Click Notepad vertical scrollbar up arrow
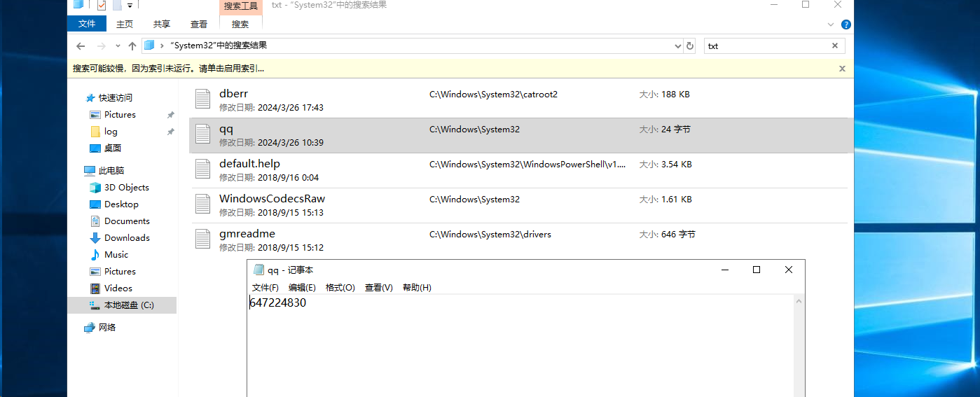980x397 pixels. tap(799, 300)
